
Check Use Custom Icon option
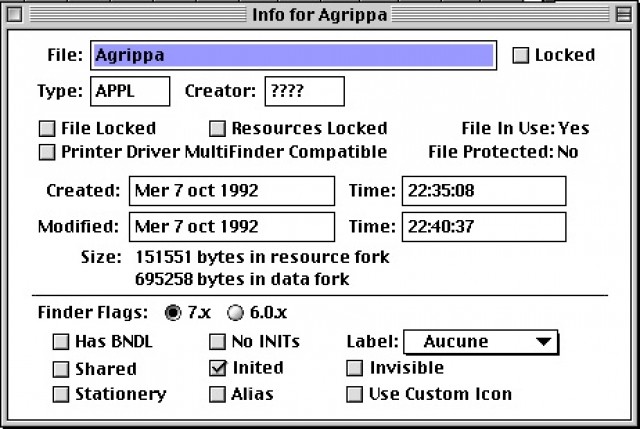(x=354, y=394)
